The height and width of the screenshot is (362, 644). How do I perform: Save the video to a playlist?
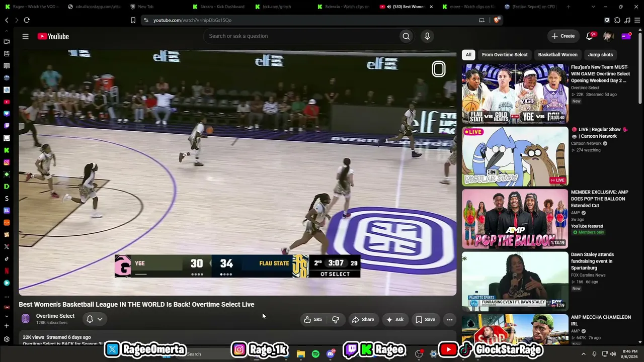click(425, 319)
